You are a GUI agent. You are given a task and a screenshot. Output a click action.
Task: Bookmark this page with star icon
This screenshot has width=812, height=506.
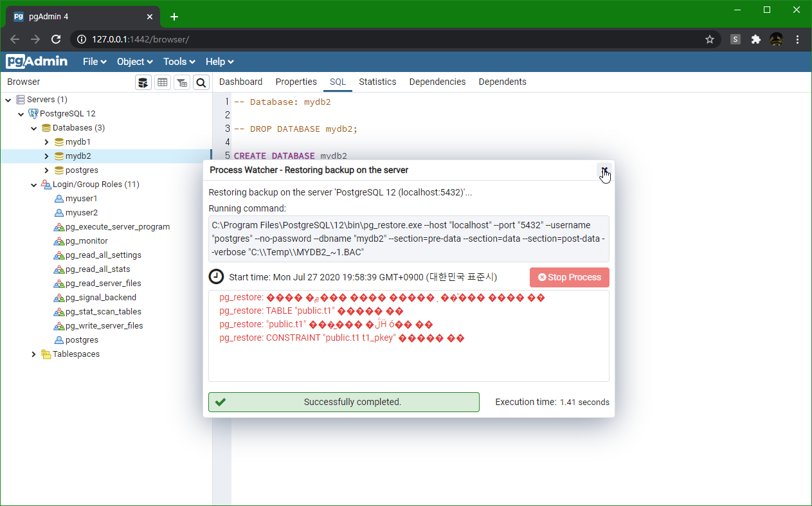pos(710,39)
